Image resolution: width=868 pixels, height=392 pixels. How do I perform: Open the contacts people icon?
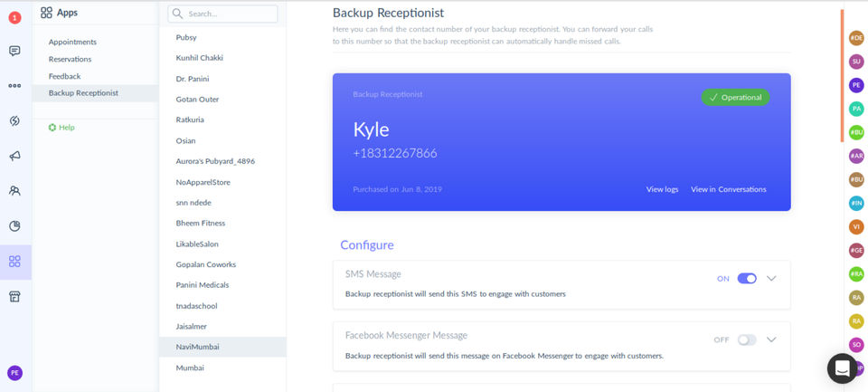coord(14,191)
